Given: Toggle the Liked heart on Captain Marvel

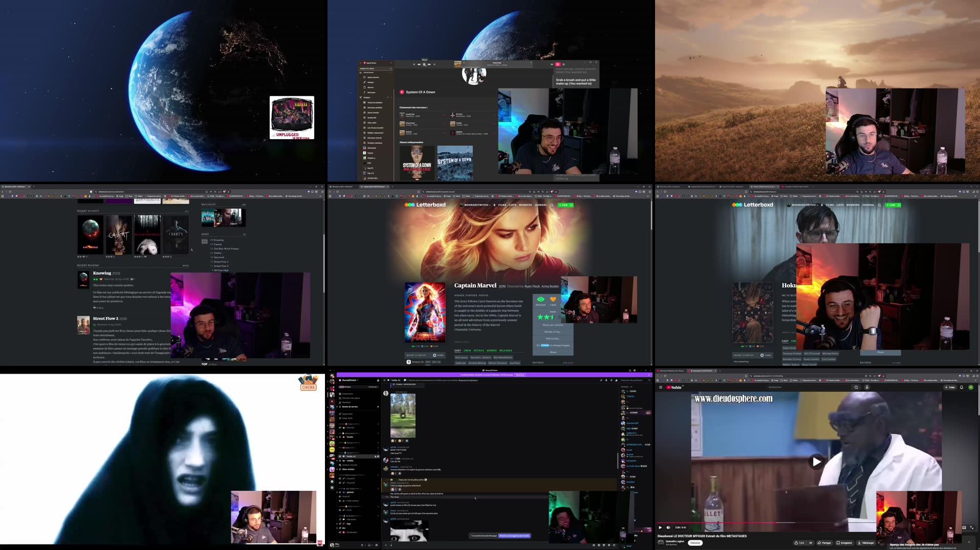Looking at the screenshot, I should click(553, 299).
